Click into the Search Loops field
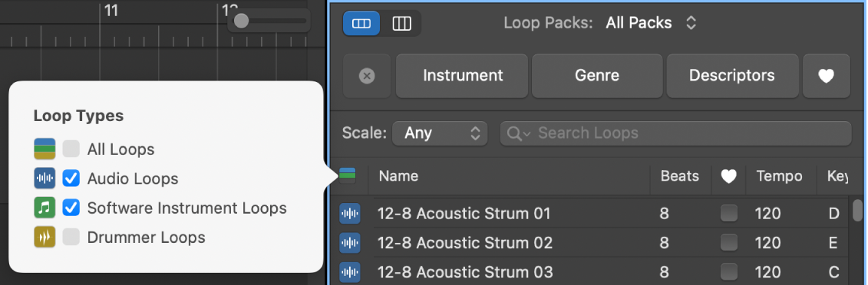The image size is (868, 285). [x=675, y=133]
